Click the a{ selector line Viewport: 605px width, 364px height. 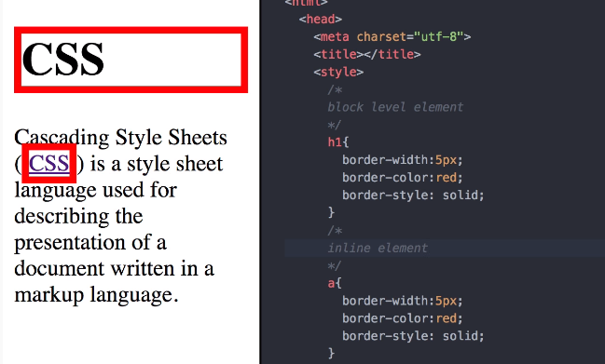click(335, 283)
